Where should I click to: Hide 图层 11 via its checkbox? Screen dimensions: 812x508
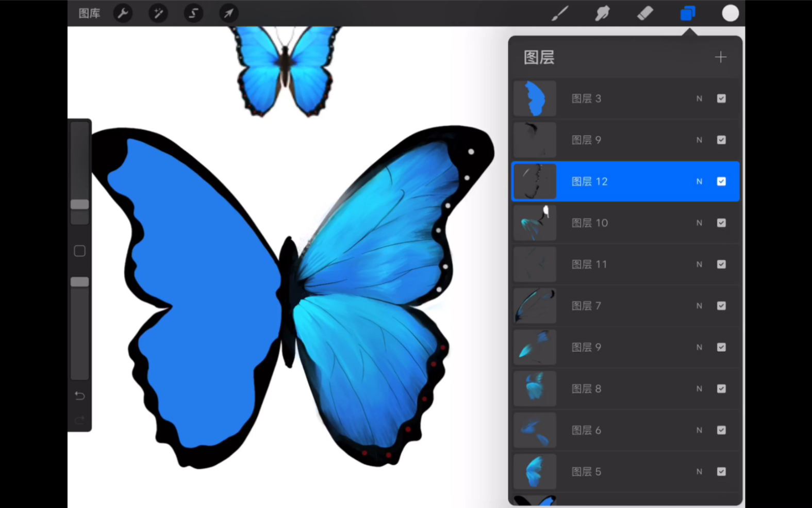pos(721,265)
